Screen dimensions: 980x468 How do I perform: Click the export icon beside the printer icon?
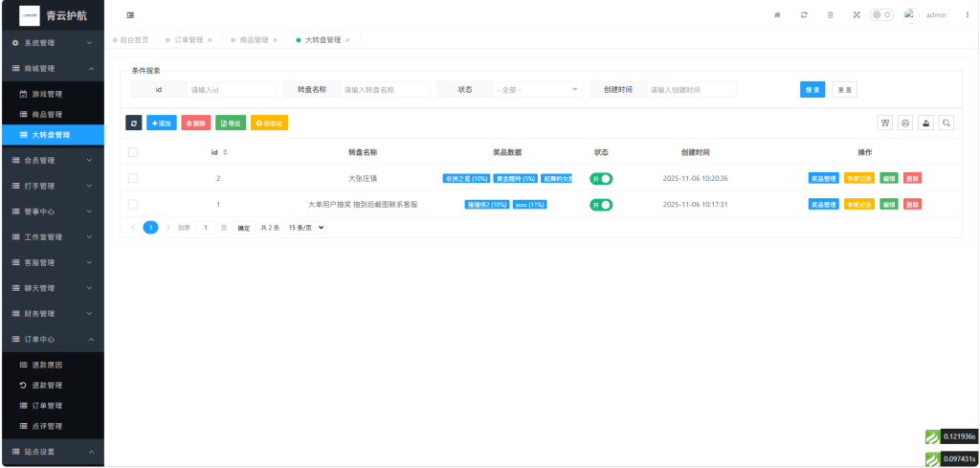click(x=925, y=123)
